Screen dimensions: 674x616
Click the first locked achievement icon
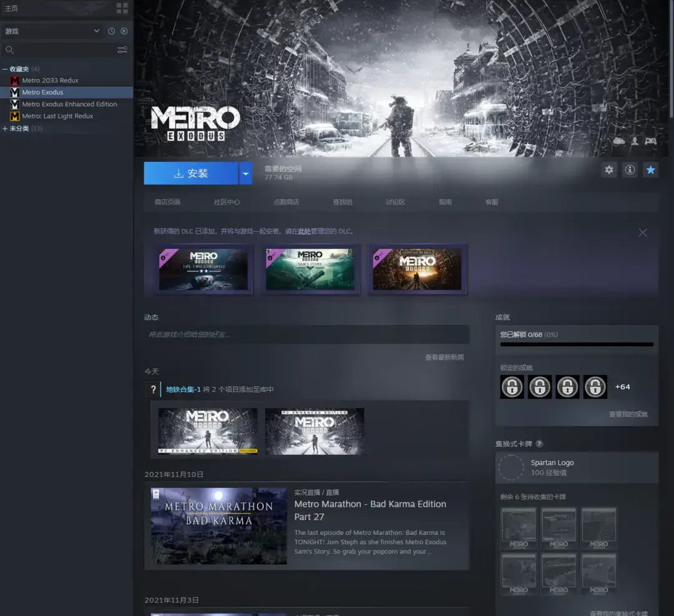coord(512,387)
